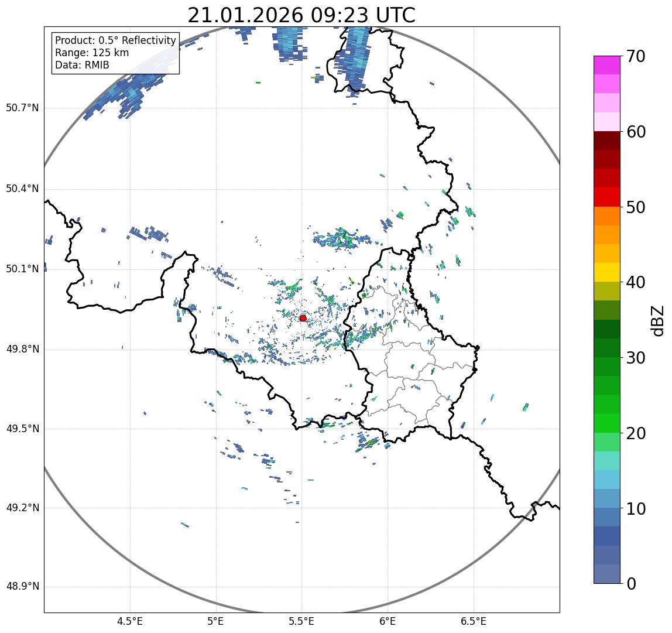This screenshot has width=672, height=633.
Task: Click the colorbar 40 tick label
Action: point(636,283)
